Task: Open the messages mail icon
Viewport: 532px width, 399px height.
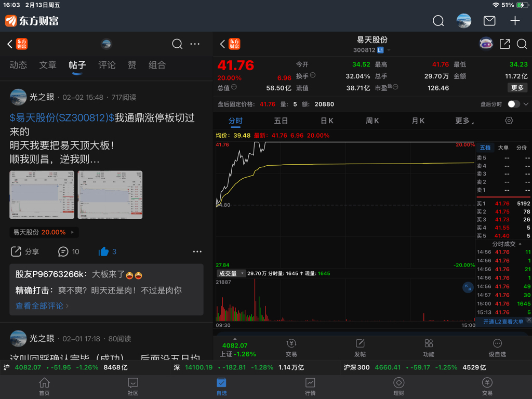Action: (x=489, y=21)
